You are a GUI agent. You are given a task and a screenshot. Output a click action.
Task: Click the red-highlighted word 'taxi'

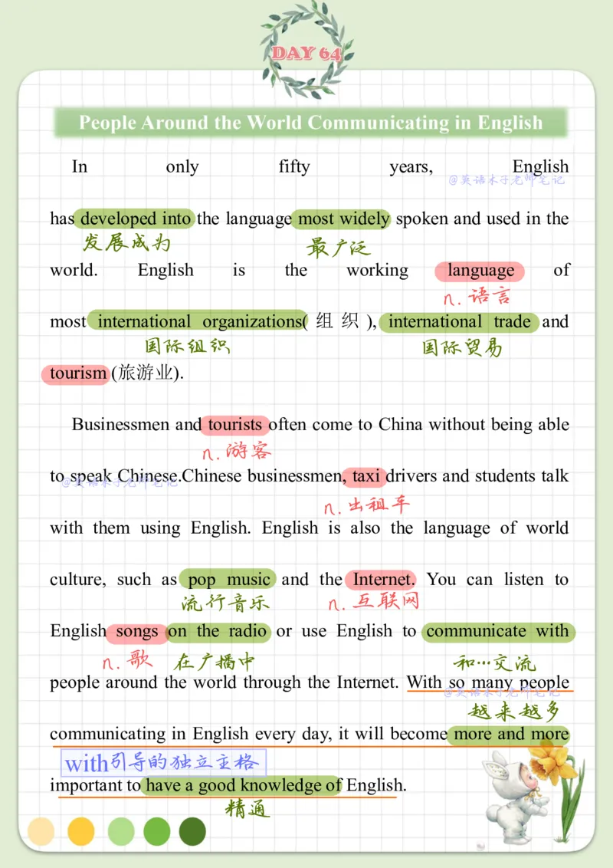click(365, 476)
